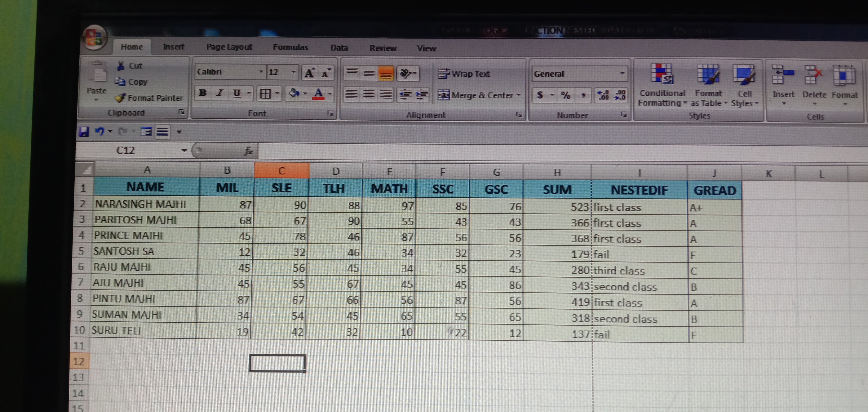Select the NESTEDIF header cell

(639, 190)
